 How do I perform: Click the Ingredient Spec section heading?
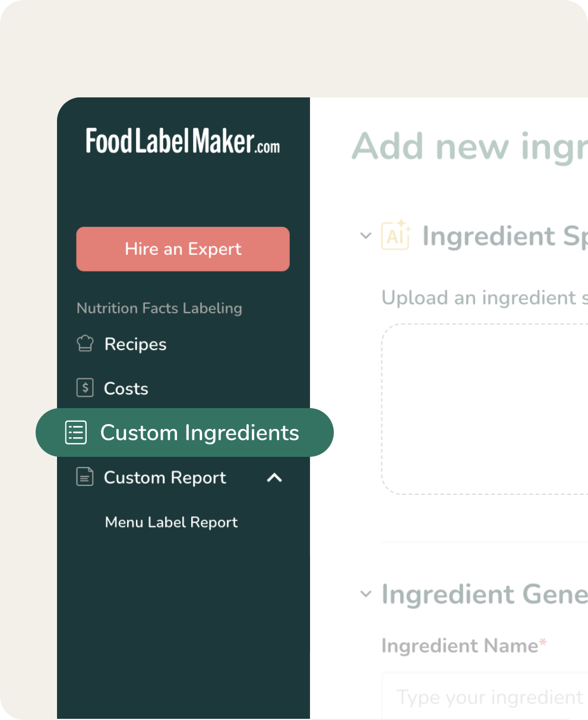tap(505, 236)
